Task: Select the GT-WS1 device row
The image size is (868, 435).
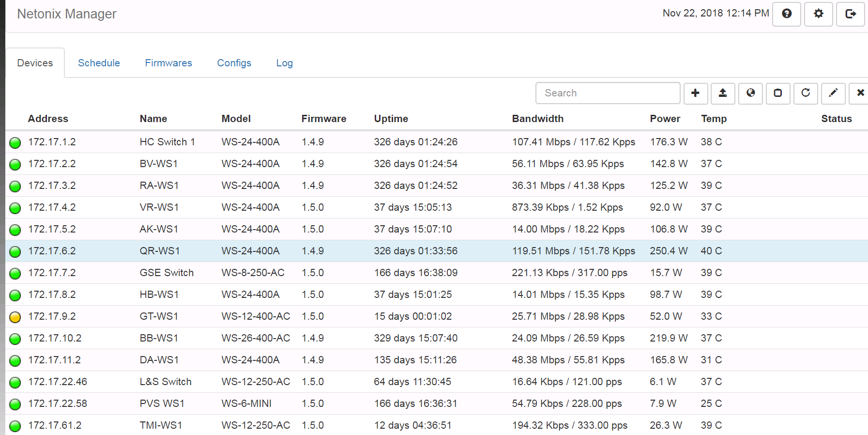Action: click(159, 316)
